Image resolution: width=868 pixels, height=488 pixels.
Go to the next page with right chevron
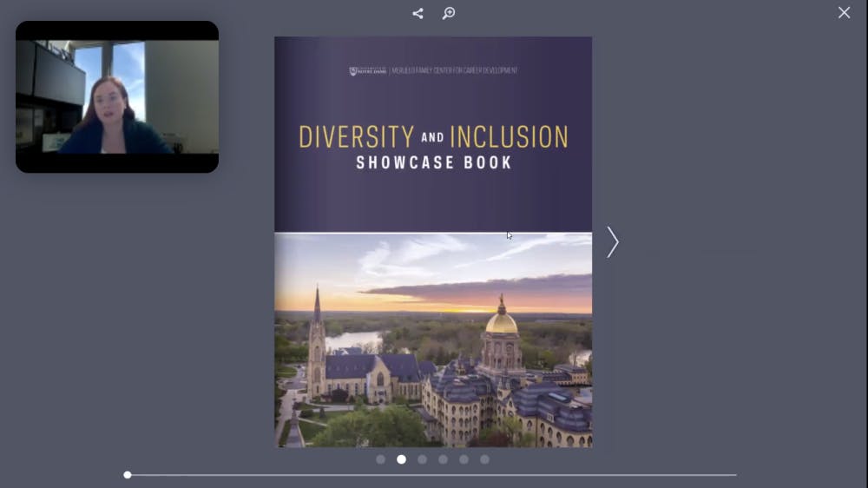point(612,242)
